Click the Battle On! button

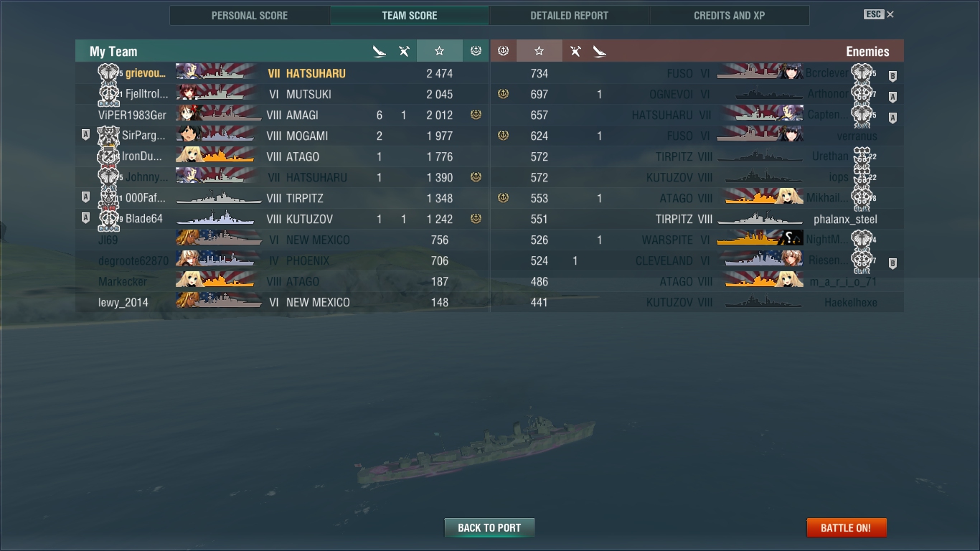click(847, 528)
